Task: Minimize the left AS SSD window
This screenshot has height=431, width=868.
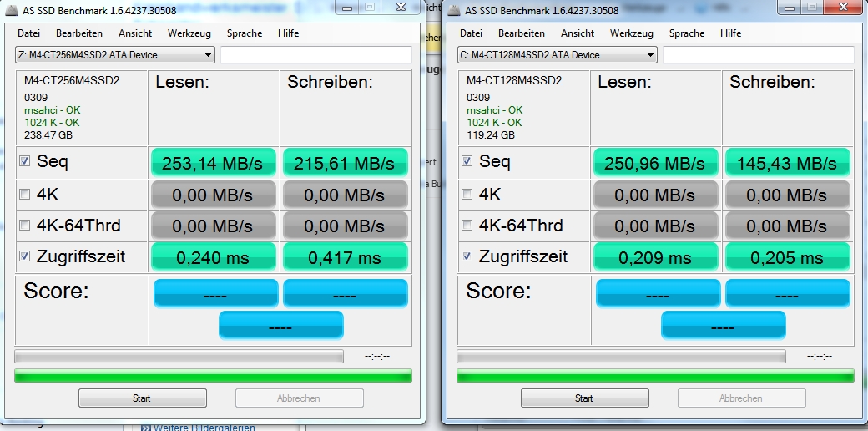Action: point(346,8)
